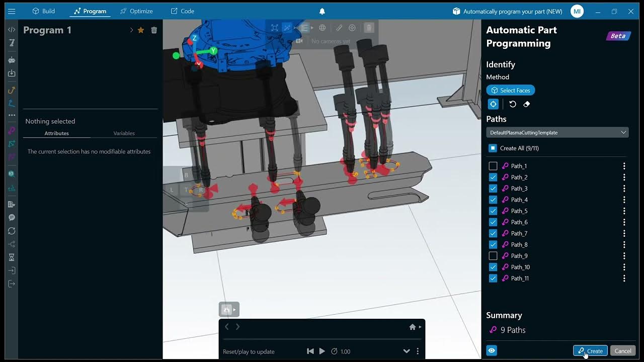Select the measure pencil icon in viewport toolbar
Screen dimensions: 644x362
click(x=338, y=28)
